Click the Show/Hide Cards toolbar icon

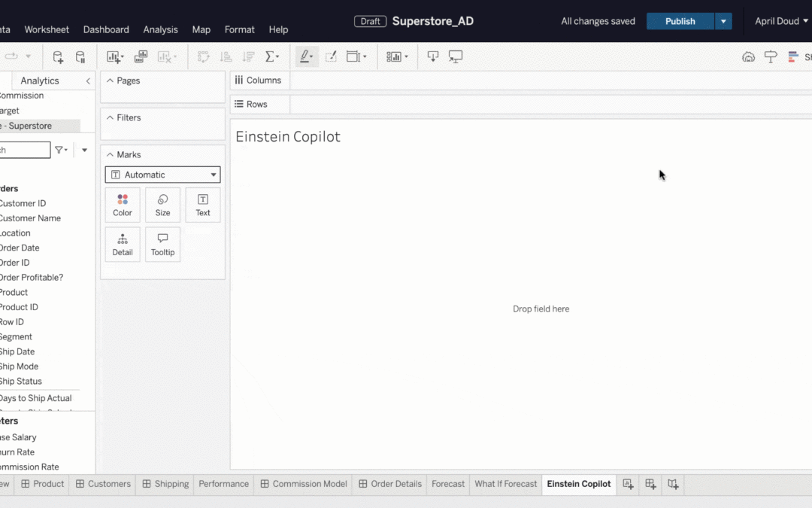click(397, 57)
